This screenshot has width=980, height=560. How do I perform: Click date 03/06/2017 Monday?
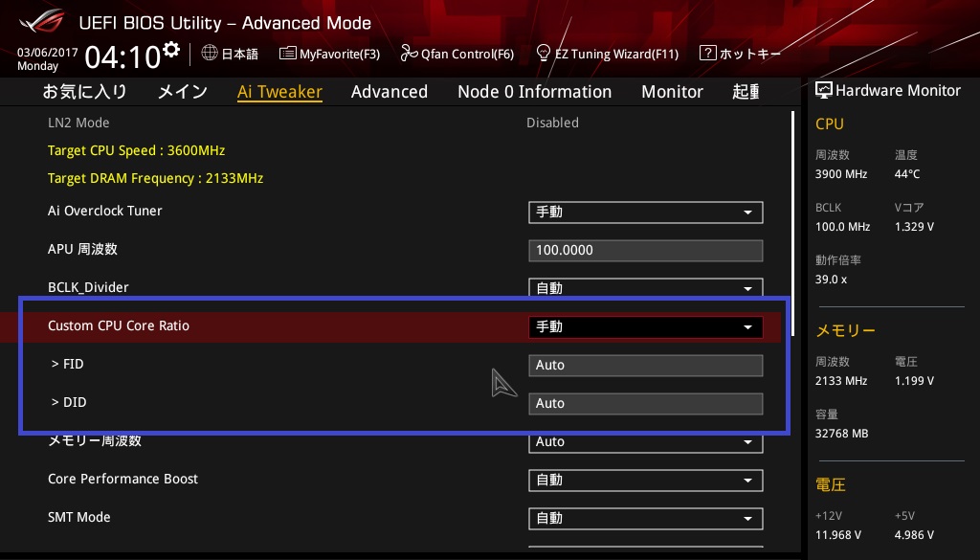pos(48,58)
